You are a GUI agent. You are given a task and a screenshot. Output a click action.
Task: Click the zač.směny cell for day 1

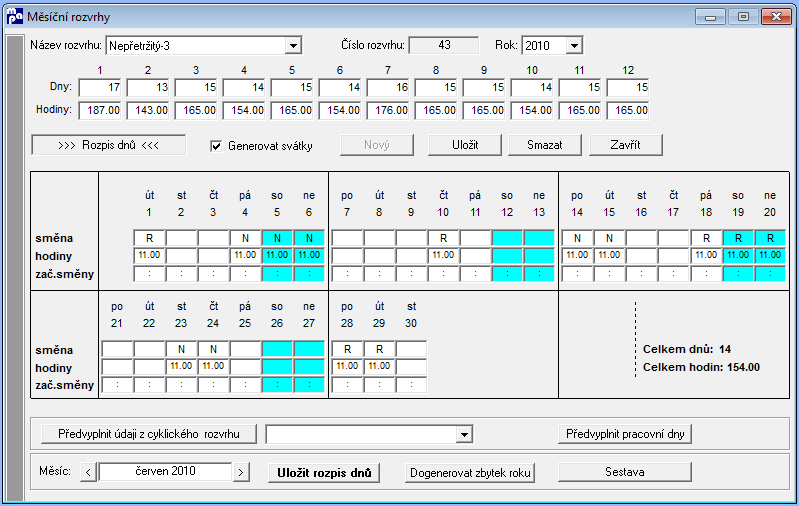149,274
